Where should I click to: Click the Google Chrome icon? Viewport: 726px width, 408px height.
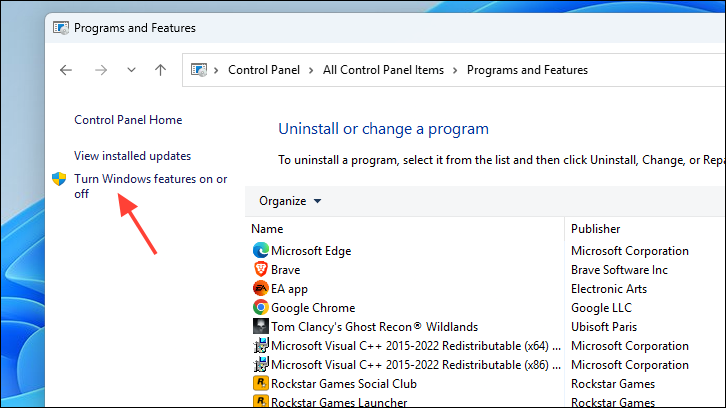click(x=261, y=308)
